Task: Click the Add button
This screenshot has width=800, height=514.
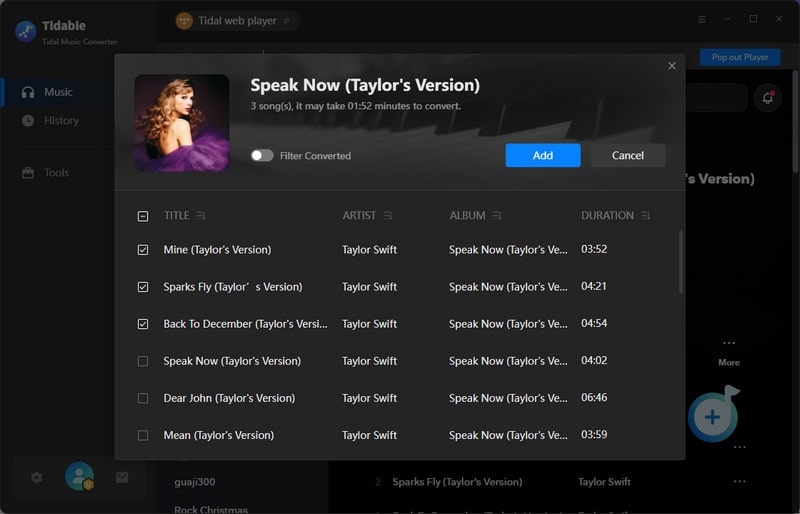Action: click(542, 155)
